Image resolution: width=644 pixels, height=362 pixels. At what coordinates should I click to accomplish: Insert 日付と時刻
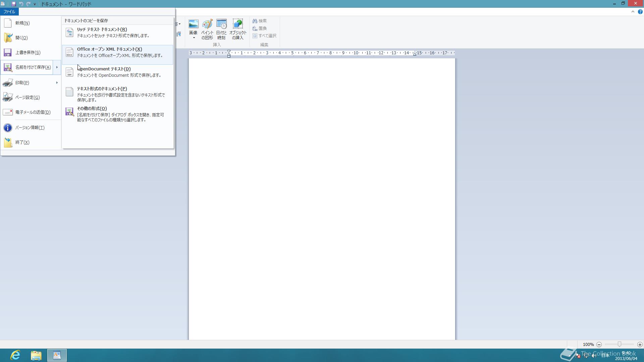221,29
